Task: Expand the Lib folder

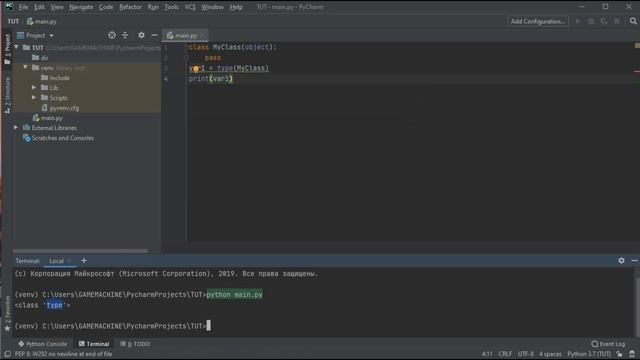Action: pyautogui.click(x=34, y=87)
